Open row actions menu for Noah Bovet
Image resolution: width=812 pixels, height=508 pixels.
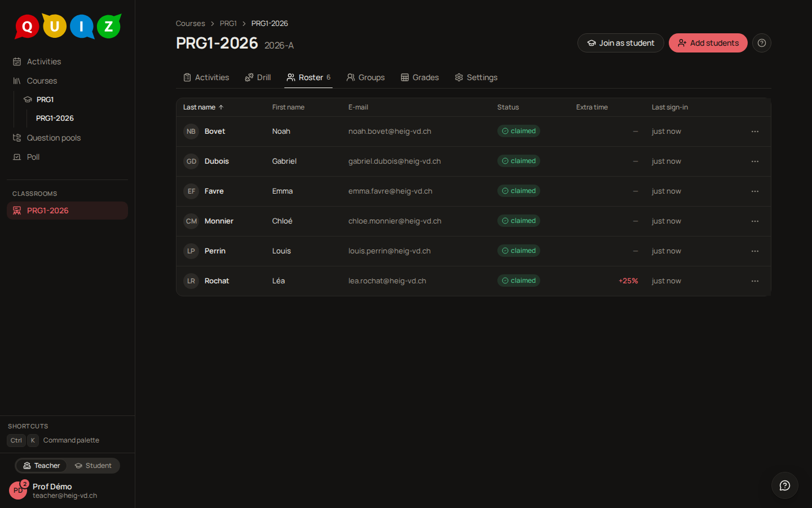(x=754, y=132)
